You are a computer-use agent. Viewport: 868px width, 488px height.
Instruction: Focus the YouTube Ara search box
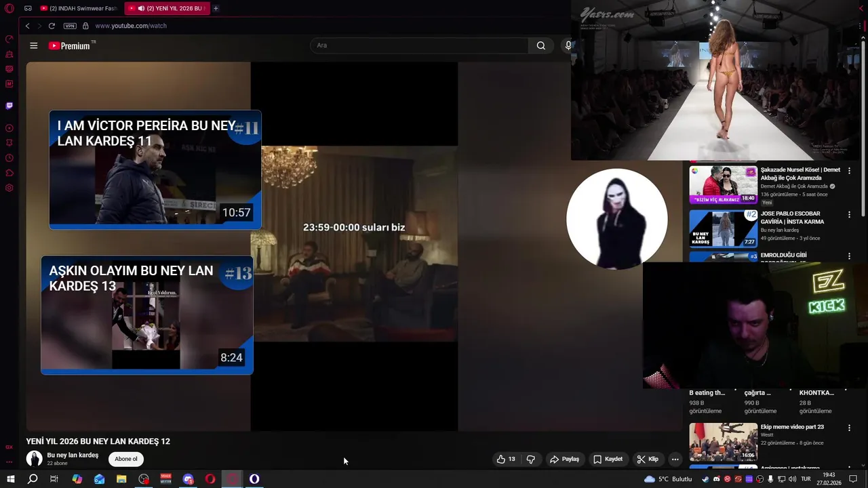(419, 45)
